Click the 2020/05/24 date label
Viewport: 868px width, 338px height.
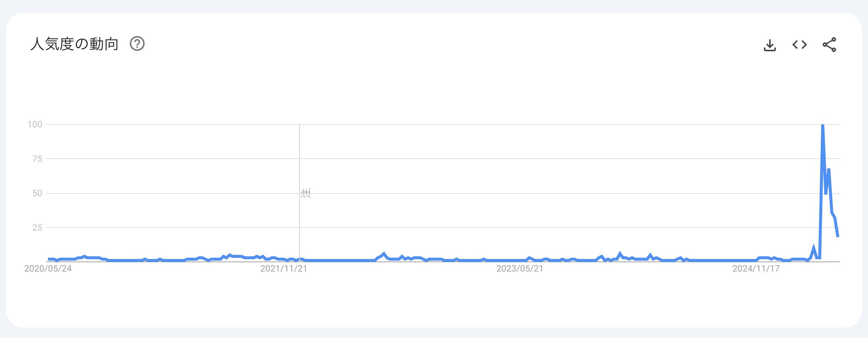click(x=48, y=269)
